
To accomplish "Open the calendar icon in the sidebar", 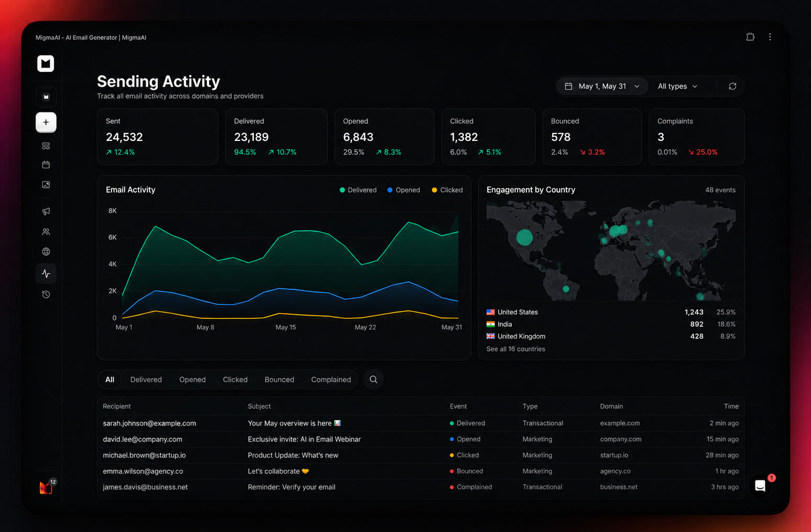I will pos(46,165).
